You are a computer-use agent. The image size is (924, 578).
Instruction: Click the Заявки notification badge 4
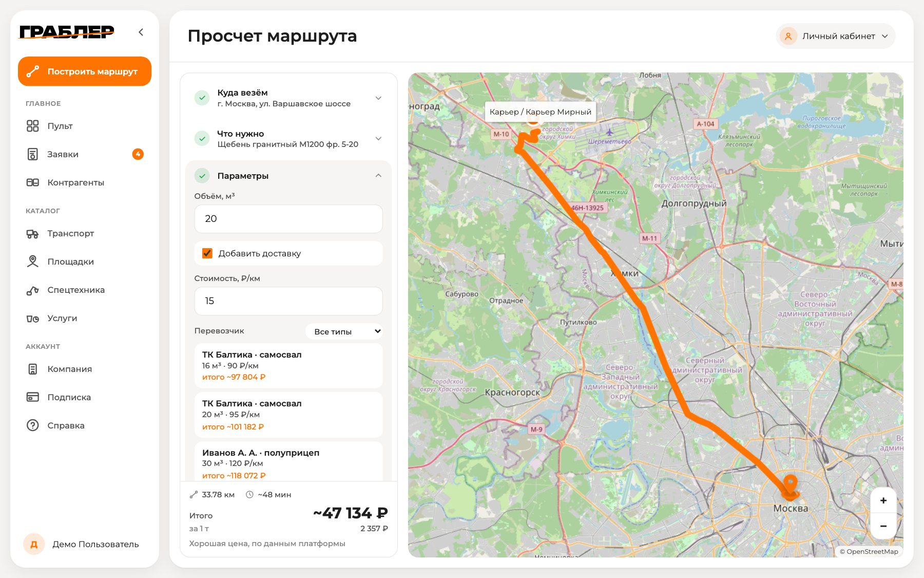click(x=138, y=154)
